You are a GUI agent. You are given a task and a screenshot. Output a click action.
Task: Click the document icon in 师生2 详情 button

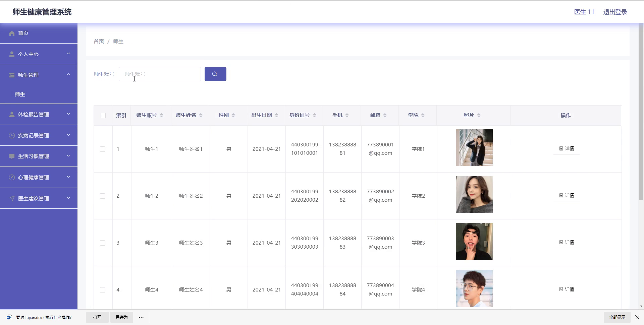click(x=561, y=195)
